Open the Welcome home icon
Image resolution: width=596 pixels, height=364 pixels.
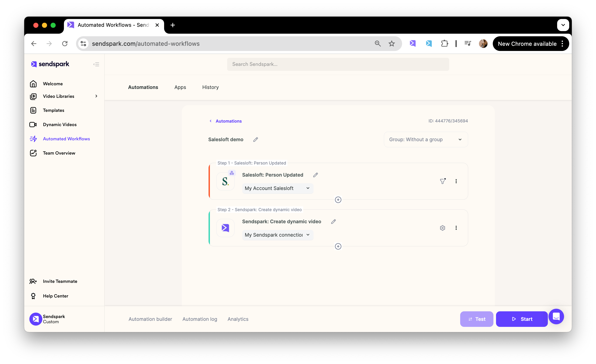(x=33, y=84)
